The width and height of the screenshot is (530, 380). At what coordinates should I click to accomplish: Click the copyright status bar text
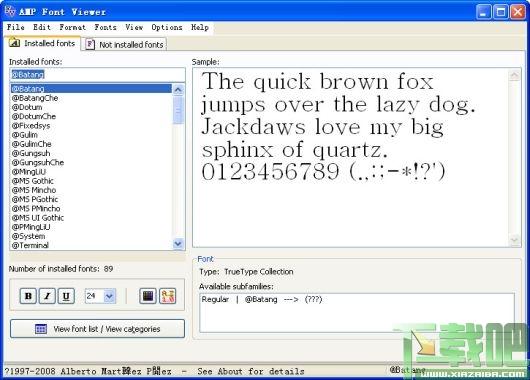(154, 371)
